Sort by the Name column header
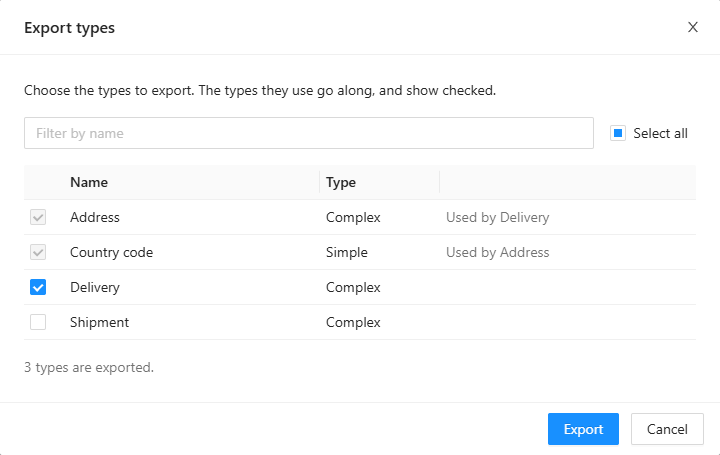The image size is (720, 455). click(89, 182)
